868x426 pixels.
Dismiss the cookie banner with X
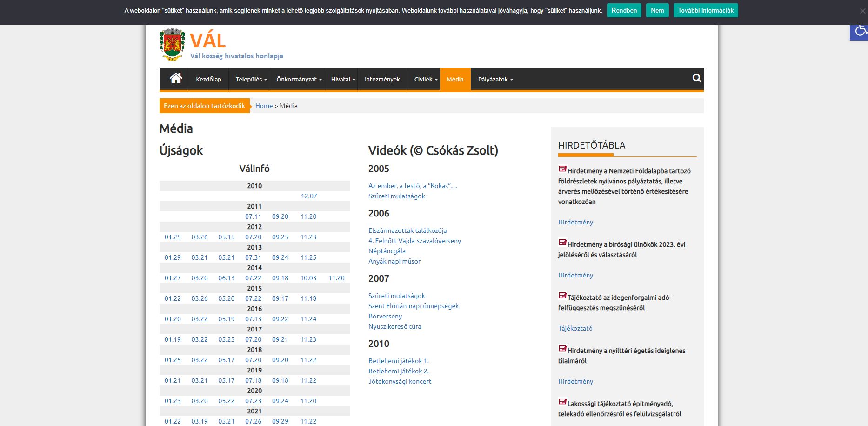click(x=862, y=11)
